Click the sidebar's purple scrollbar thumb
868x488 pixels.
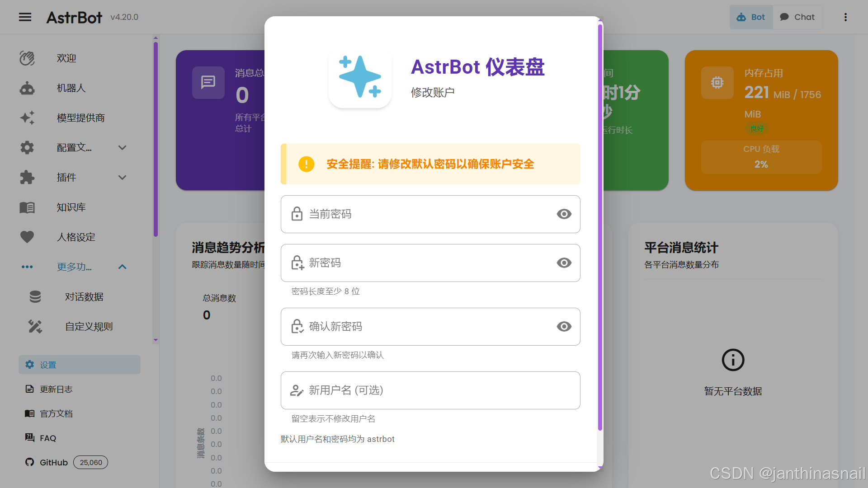pos(156,139)
